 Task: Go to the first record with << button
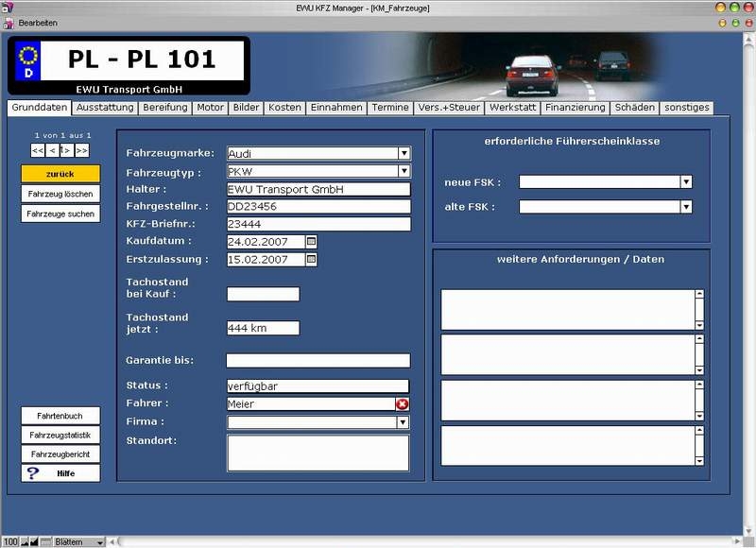tap(38, 150)
